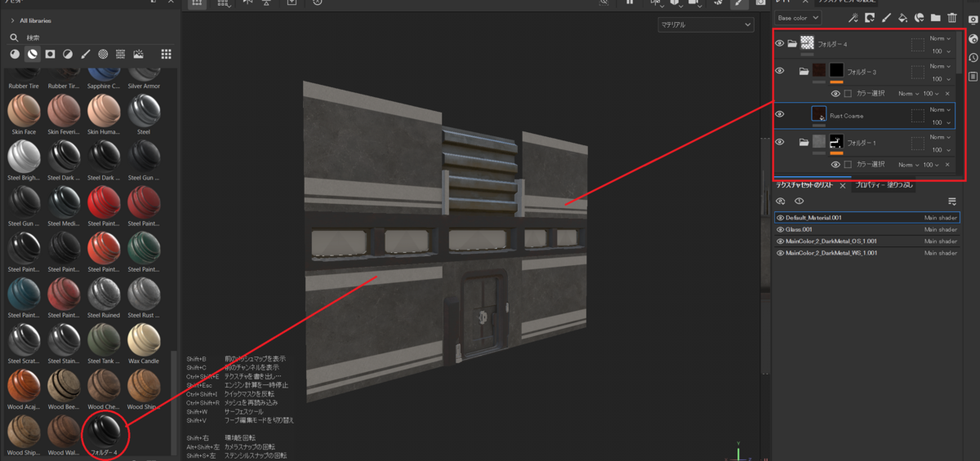980x461 pixels.
Task: Hide the フォルダー 3 layer
Action: (x=779, y=71)
